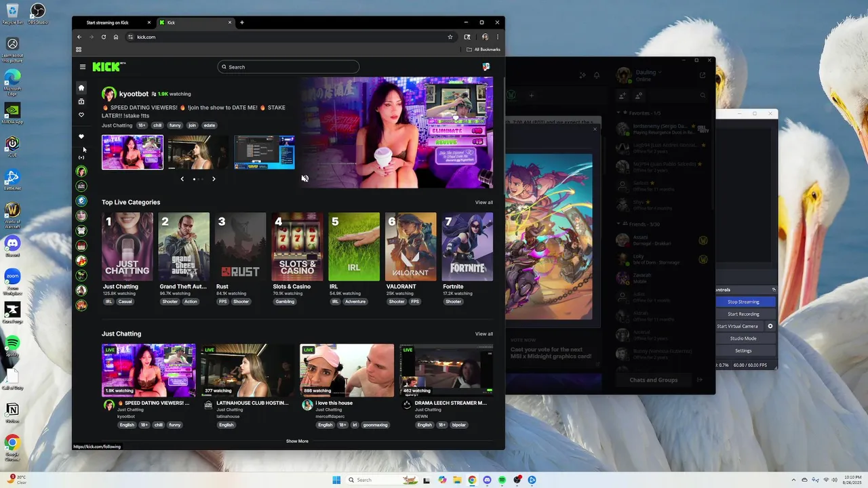Unmute the featured stream video

coord(305,178)
